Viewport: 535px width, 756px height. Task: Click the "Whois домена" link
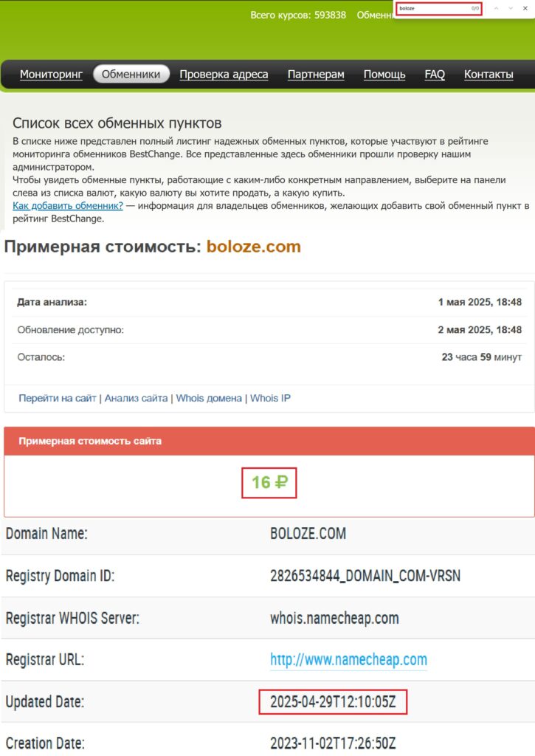(x=209, y=398)
